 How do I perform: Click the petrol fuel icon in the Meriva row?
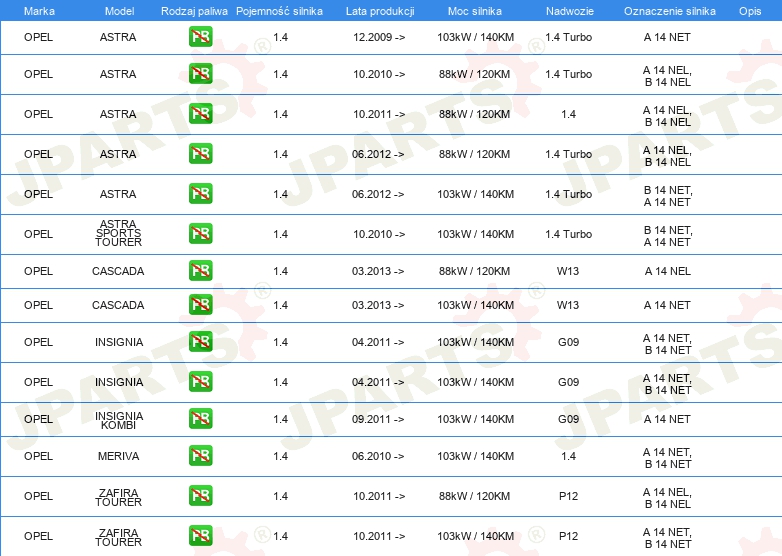[x=200, y=456]
